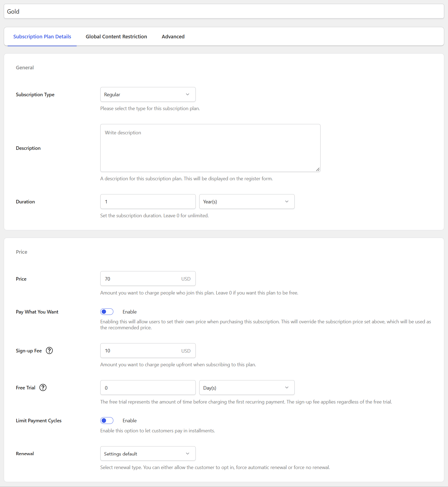
Task: Click the Write description textarea
Action: pyautogui.click(x=210, y=148)
